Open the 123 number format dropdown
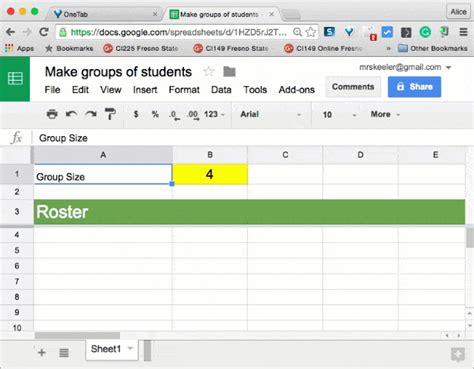The width and height of the screenshot is (474, 369). (x=214, y=114)
